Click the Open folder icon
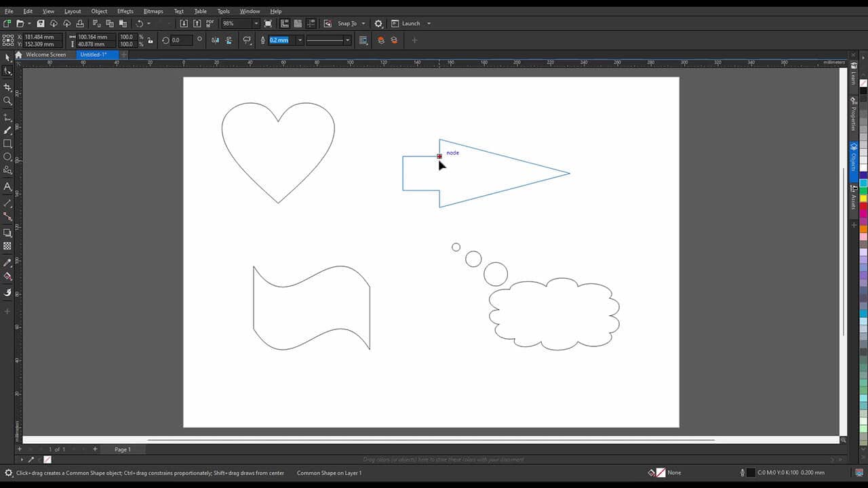The image size is (868, 488). click(x=20, y=24)
